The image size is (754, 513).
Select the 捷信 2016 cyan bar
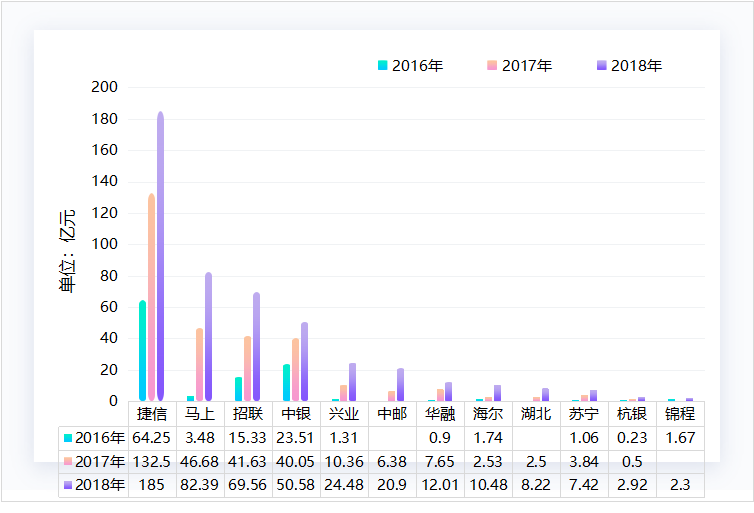tap(142, 350)
